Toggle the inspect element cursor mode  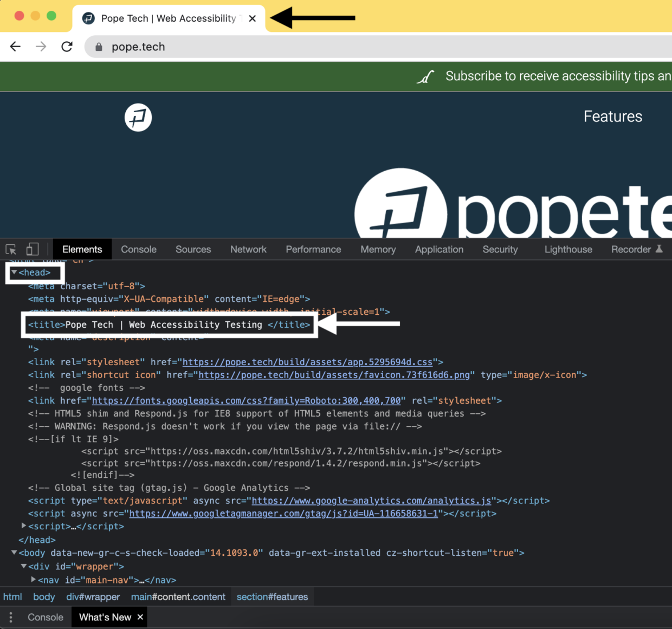click(x=10, y=249)
